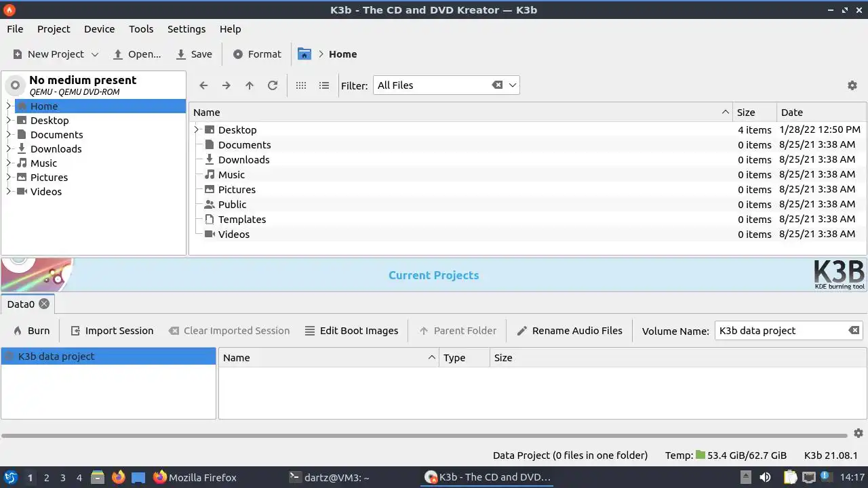868x488 pixels.
Task: Switch to detailed list view mode
Action: click(324, 85)
